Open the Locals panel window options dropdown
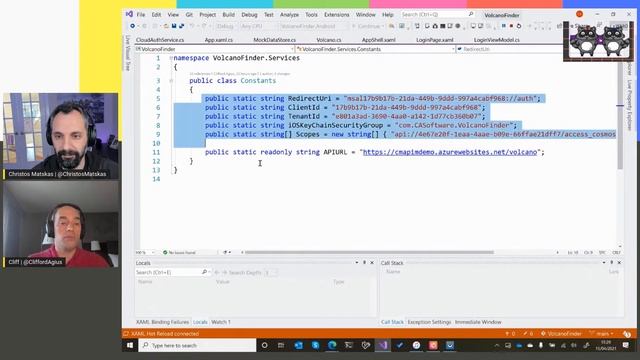 click(x=357, y=263)
